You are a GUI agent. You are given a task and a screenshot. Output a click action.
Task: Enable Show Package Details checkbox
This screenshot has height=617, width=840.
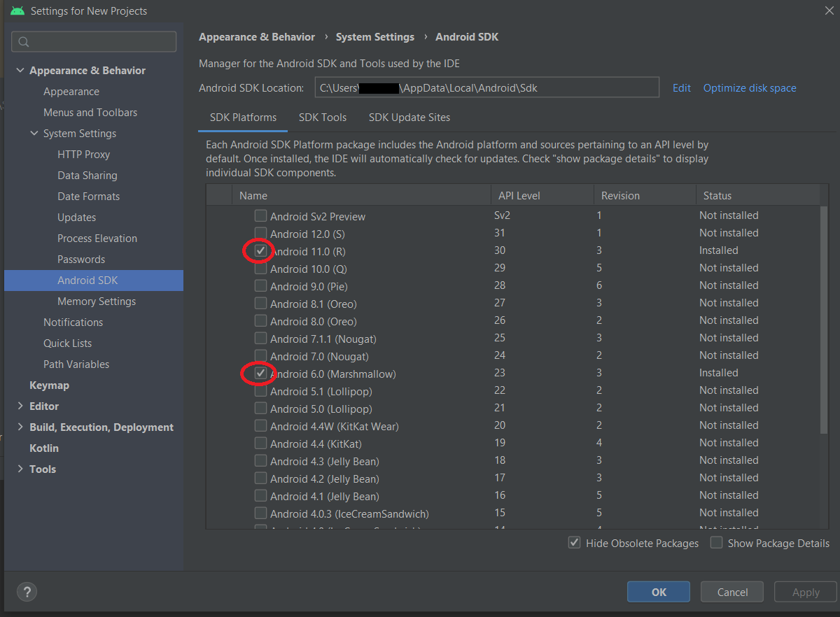click(716, 543)
